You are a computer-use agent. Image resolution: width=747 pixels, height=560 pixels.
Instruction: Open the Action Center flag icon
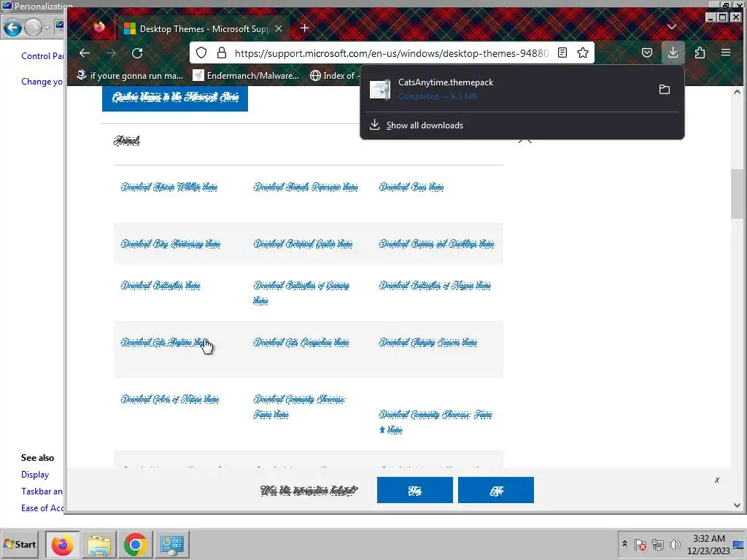[x=640, y=544]
